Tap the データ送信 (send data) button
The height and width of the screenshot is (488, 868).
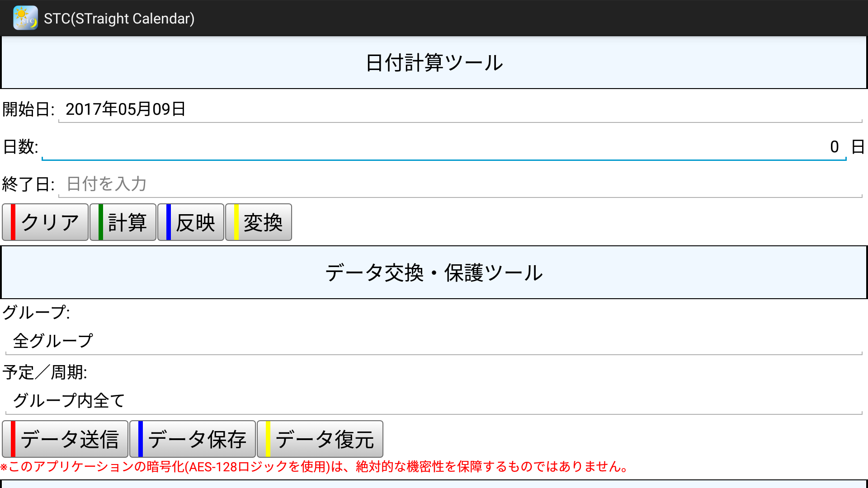(x=66, y=439)
